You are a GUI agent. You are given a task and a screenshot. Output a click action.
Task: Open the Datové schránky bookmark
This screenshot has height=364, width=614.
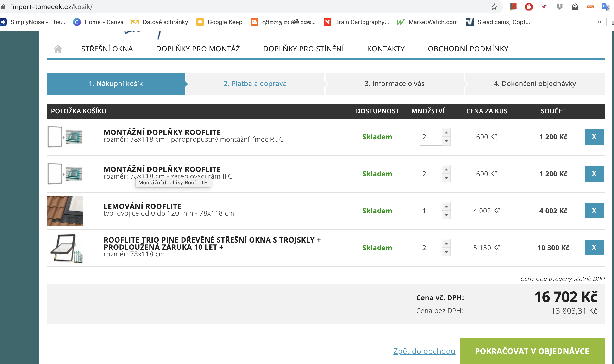(160, 22)
